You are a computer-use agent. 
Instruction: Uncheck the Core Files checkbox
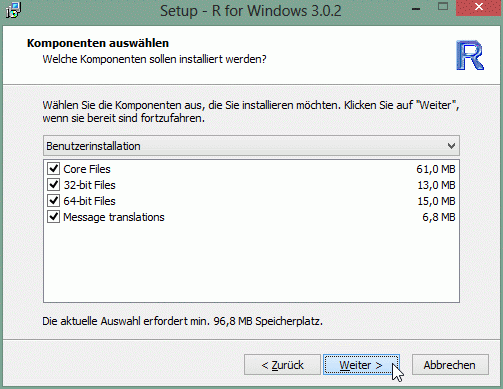pos(53,169)
